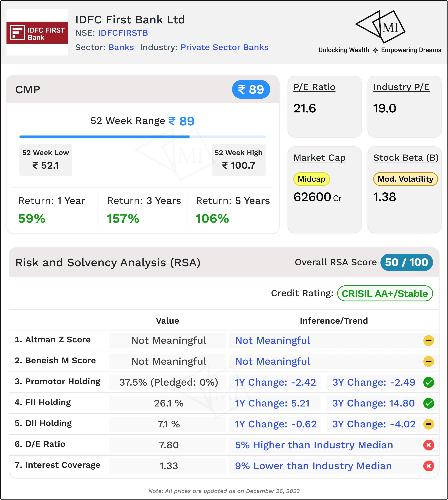Click the '7. Interest Coverage' row label

click(x=57, y=465)
